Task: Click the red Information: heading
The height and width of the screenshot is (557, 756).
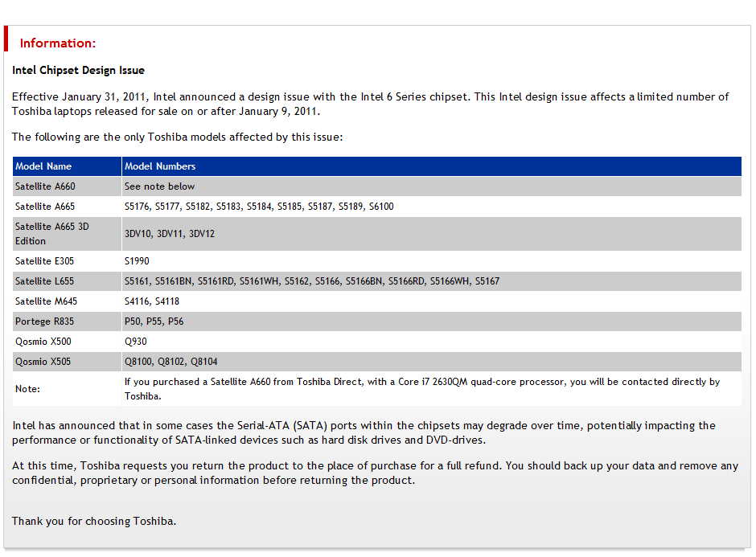Action: click(x=57, y=43)
